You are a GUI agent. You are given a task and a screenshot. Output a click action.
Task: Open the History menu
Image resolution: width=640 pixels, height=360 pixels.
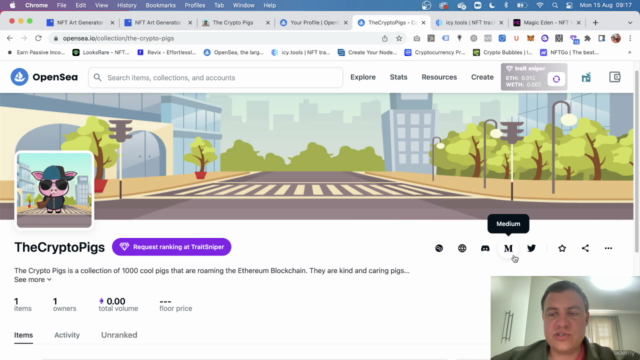[127, 5]
